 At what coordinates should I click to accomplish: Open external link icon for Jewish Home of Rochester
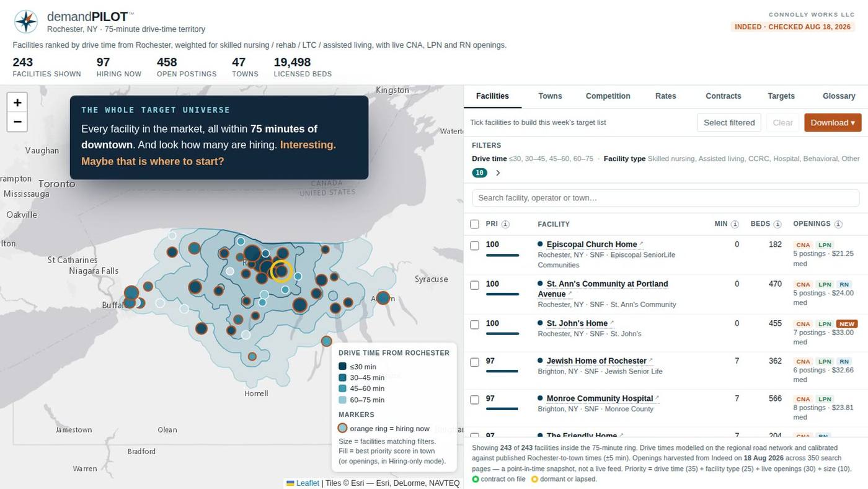click(651, 361)
